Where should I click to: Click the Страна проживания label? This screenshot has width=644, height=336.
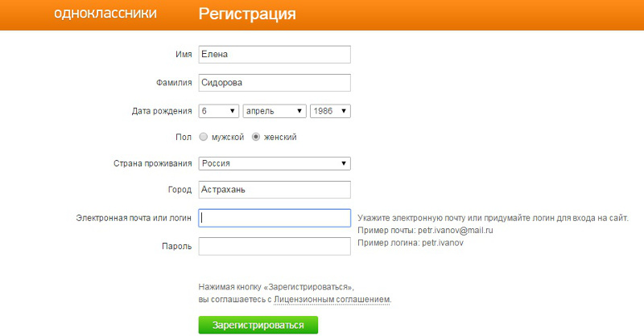coord(153,163)
